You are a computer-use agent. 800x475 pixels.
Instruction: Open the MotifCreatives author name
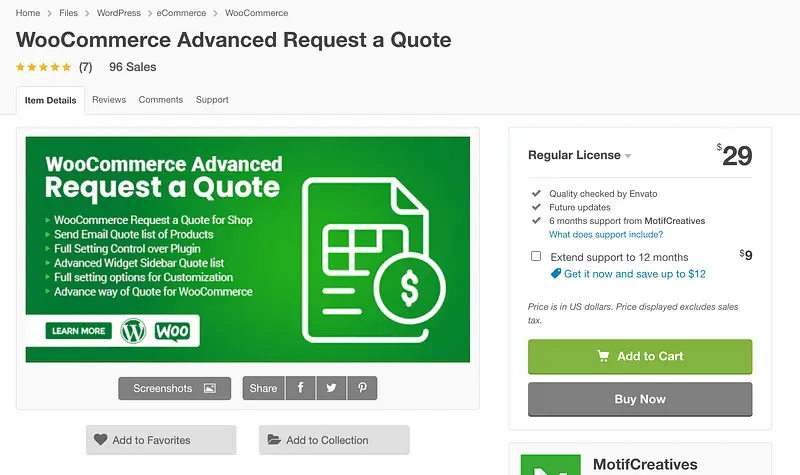pyautogui.click(x=645, y=464)
